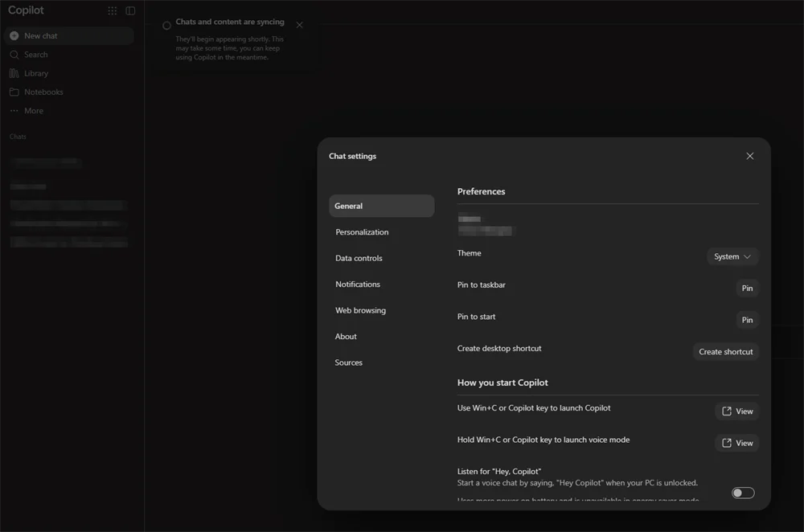
Task: Click the "Chats and content are syncing" message
Action: pos(230,22)
